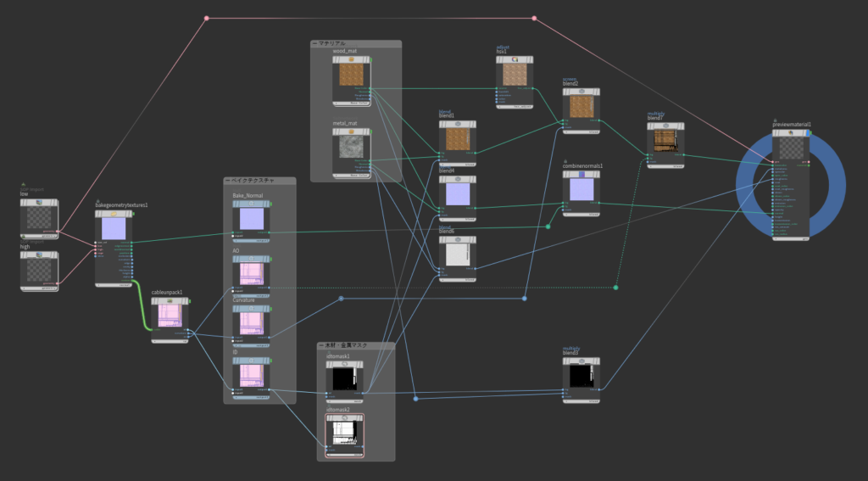This screenshot has width=868, height=481.
Task: Collapse the マテリアル network box
Action: (x=314, y=43)
